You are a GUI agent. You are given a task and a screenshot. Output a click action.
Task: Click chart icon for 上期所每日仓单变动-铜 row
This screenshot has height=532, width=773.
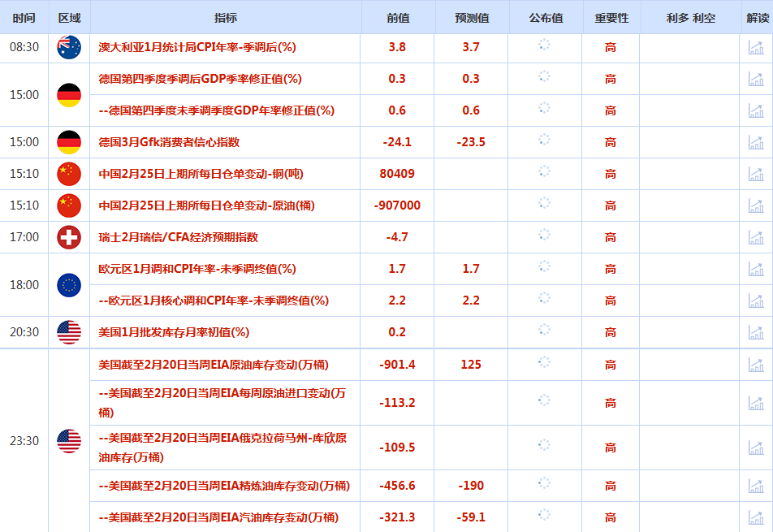(x=756, y=174)
